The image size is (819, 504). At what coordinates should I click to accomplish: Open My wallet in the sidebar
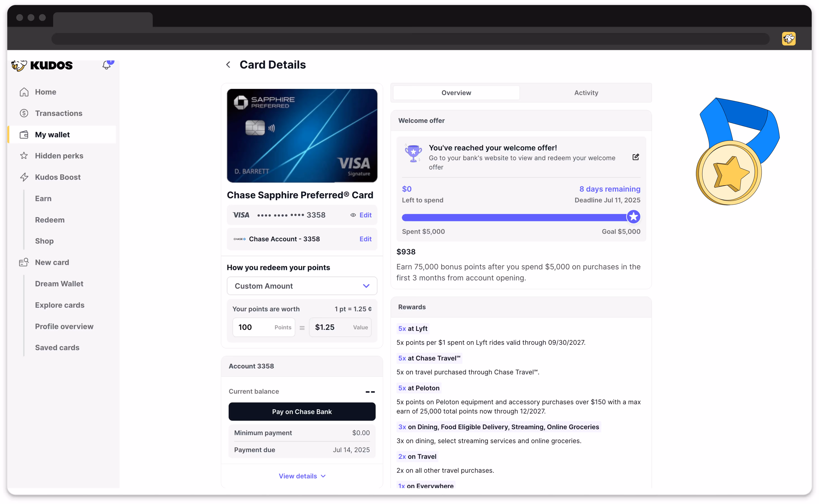point(62,135)
